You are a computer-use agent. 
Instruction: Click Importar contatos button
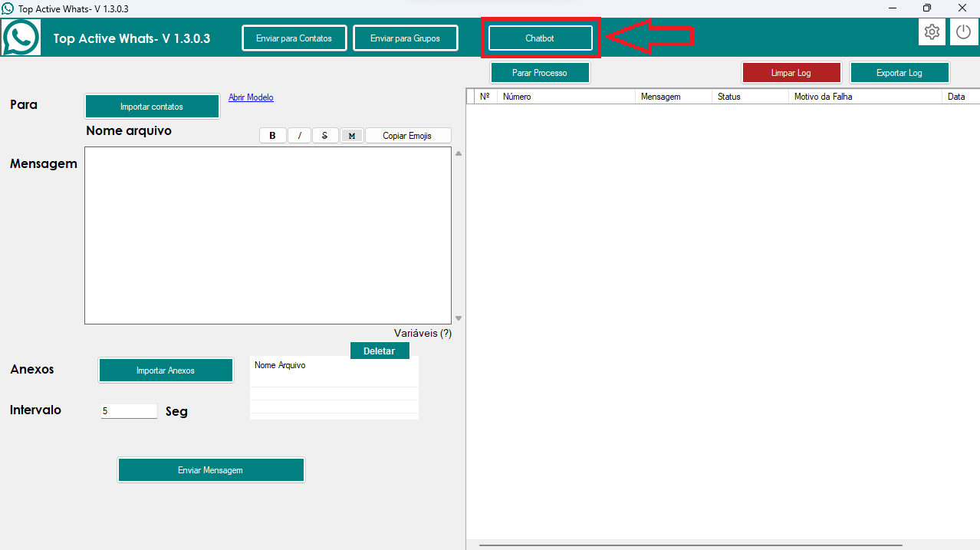click(152, 107)
